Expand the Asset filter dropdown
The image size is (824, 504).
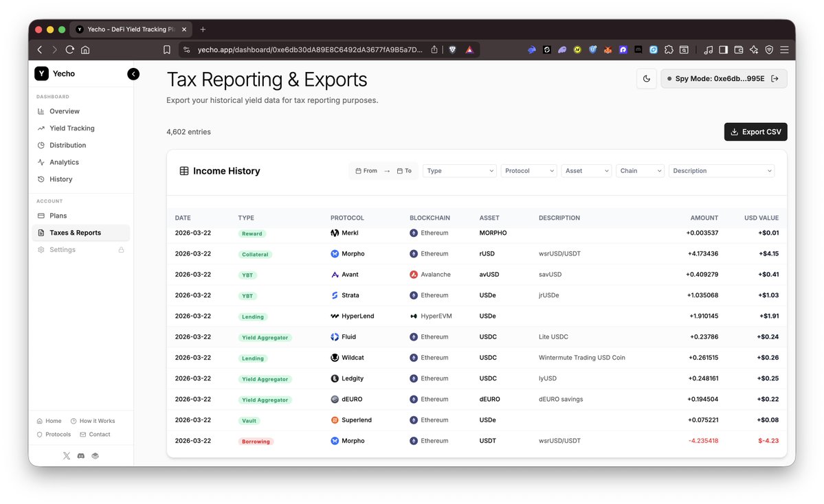pyautogui.click(x=586, y=170)
